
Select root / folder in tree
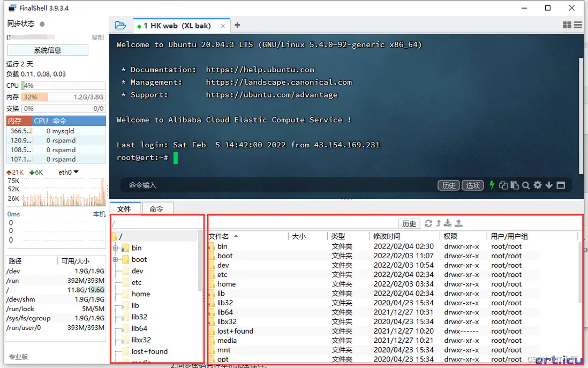120,236
